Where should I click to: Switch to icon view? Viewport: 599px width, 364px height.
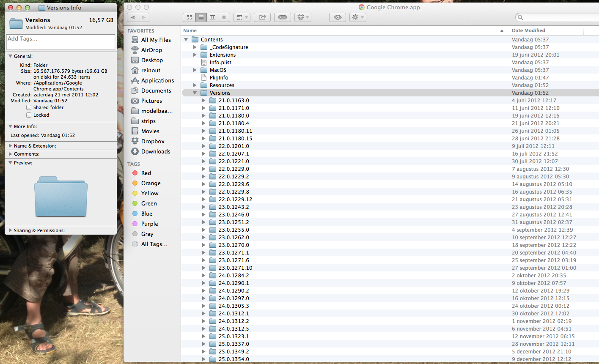[x=189, y=17]
